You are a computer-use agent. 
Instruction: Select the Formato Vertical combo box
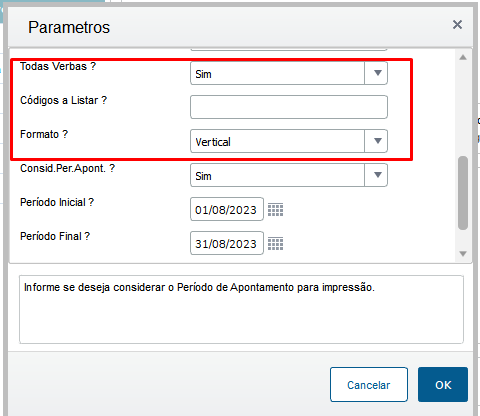[289, 141]
